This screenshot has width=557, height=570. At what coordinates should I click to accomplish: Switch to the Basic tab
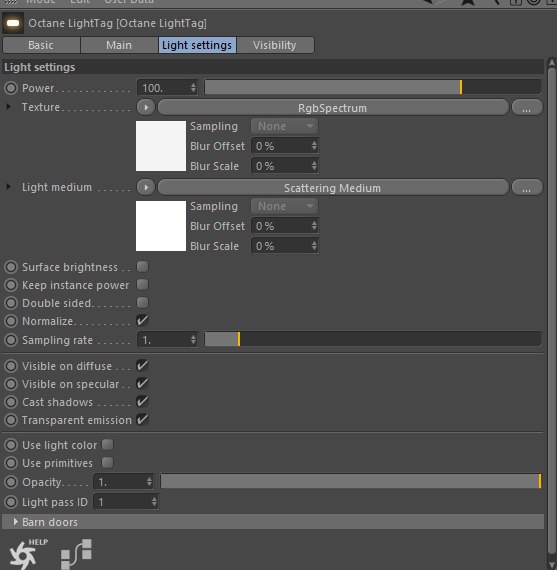coord(41,45)
